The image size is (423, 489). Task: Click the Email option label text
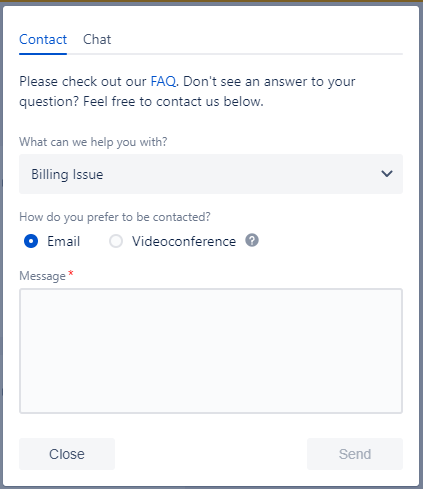pyautogui.click(x=63, y=241)
